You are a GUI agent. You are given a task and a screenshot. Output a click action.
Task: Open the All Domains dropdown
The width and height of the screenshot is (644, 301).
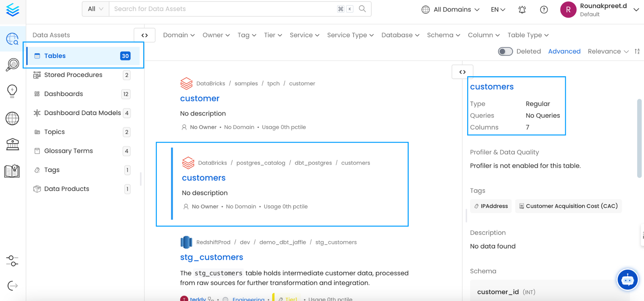(x=450, y=10)
